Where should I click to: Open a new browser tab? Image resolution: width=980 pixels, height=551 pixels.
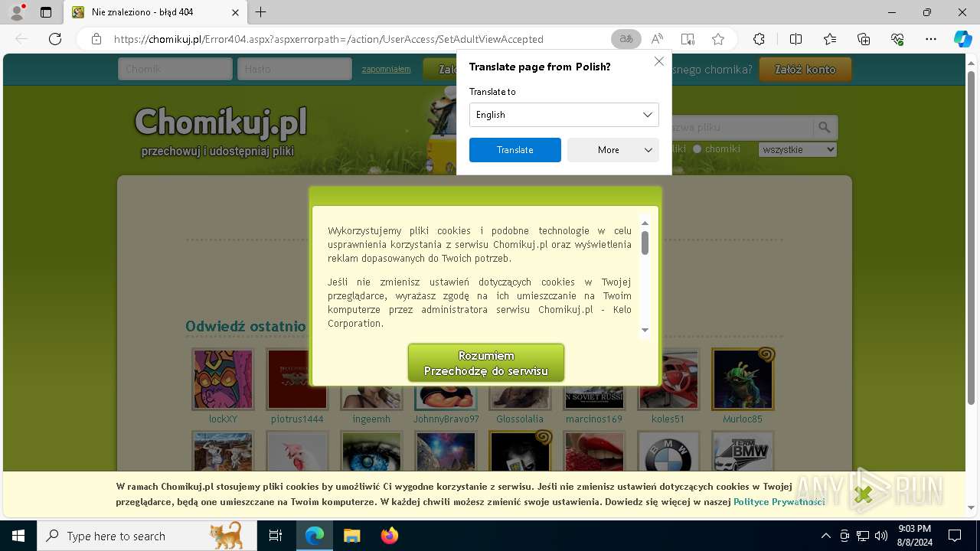click(261, 12)
